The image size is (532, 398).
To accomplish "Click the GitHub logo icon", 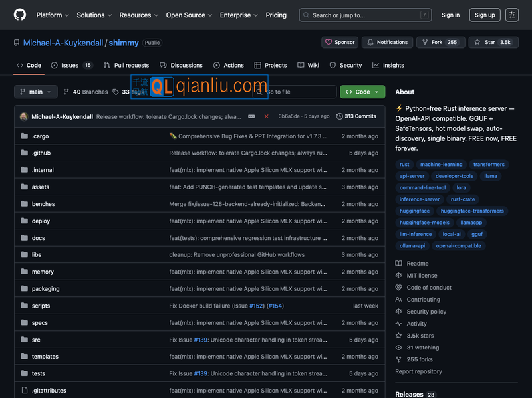I will (x=20, y=15).
